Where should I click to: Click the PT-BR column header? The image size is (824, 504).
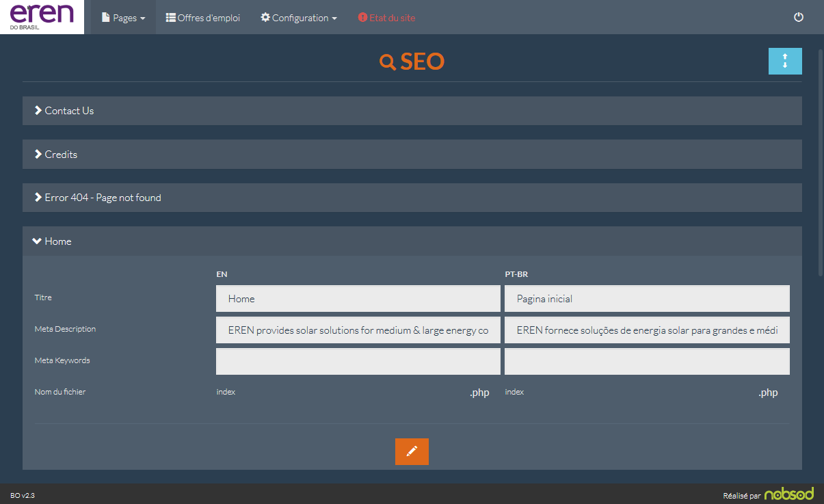pyautogui.click(x=516, y=274)
